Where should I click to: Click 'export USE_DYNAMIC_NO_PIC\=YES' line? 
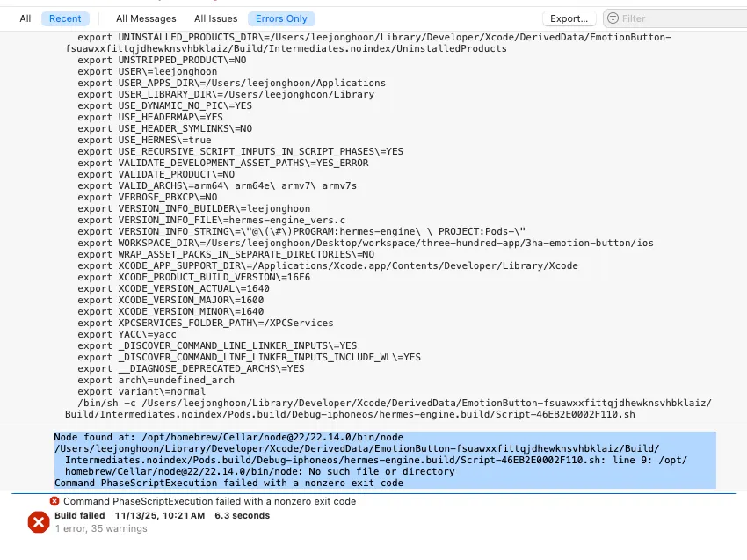pyautogui.click(x=165, y=105)
